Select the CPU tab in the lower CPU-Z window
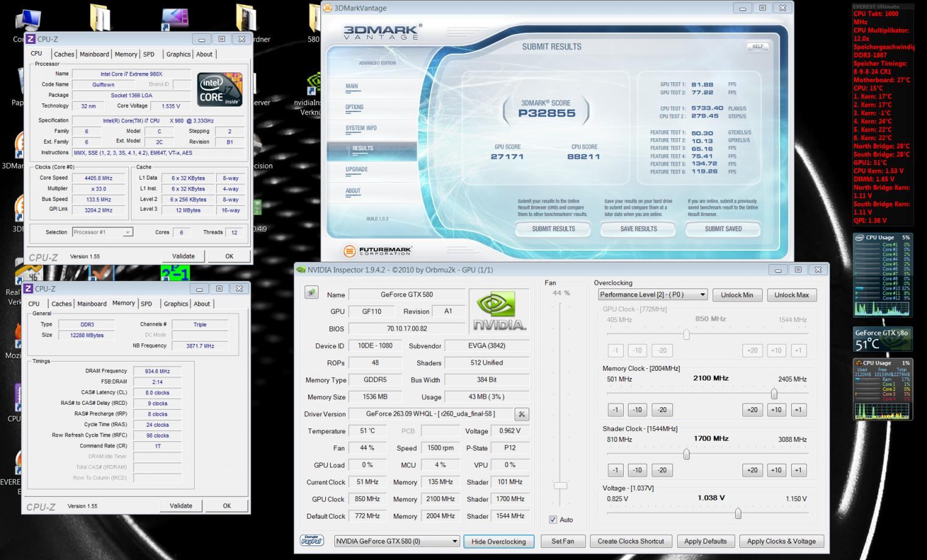Viewport: 927px width, 560px height. (34, 304)
